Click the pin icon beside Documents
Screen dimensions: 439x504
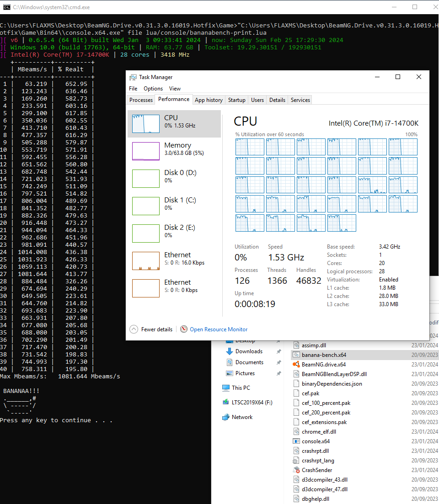click(x=278, y=362)
